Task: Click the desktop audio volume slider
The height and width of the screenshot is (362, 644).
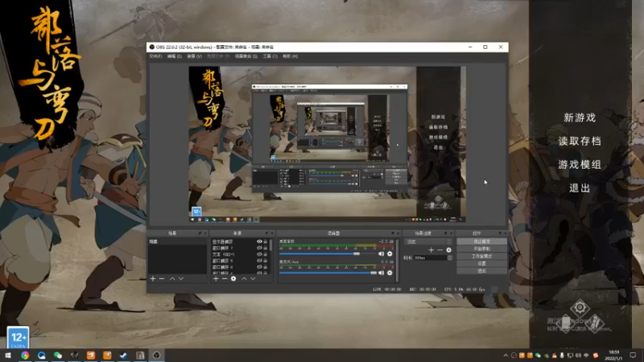Action: 328,253
